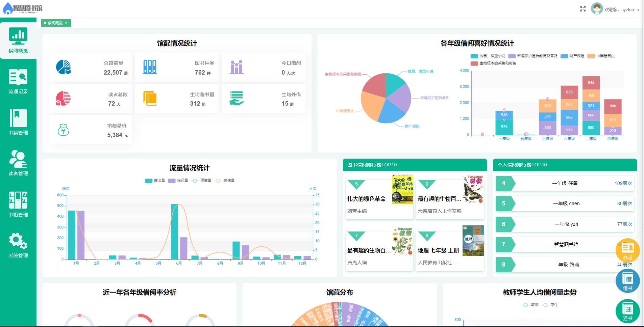
Task: Click the 借书 floating button
Action: pos(627,281)
